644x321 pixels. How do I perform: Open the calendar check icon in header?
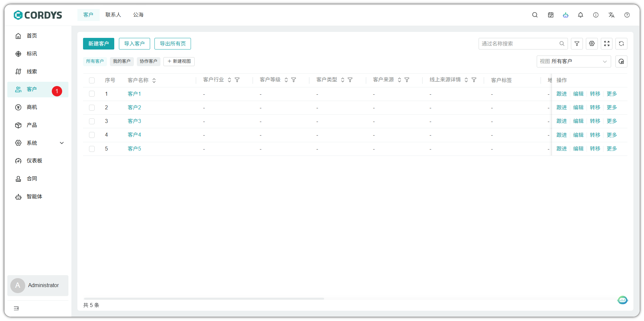pyautogui.click(x=551, y=15)
